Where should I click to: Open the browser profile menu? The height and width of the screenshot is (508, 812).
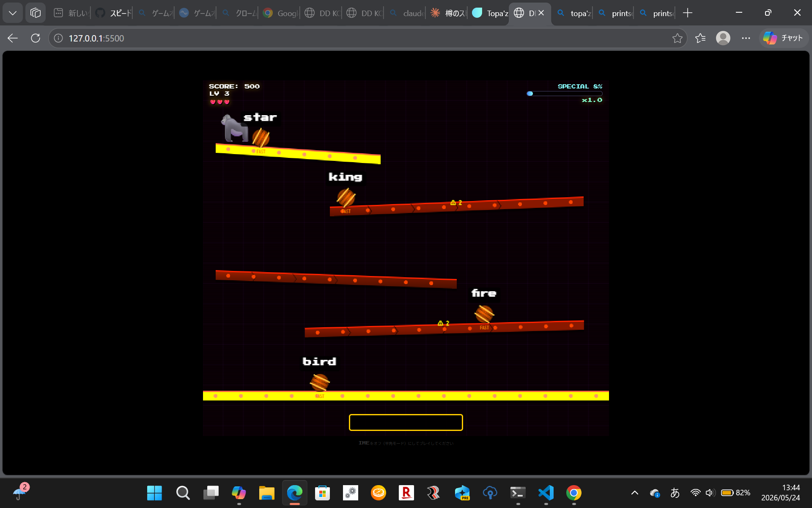pos(723,38)
